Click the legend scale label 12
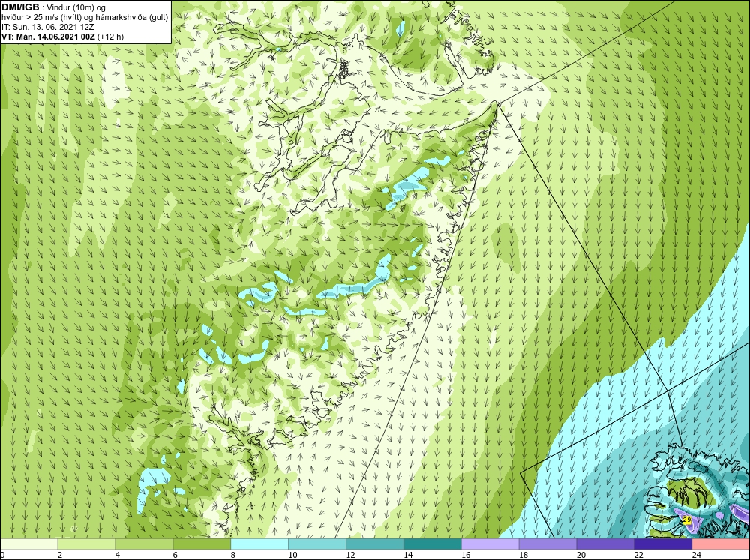The height and width of the screenshot is (560, 750). (350, 555)
